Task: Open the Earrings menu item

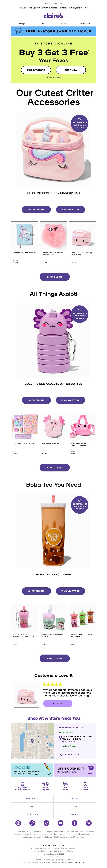Action: [x=21, y=24]
